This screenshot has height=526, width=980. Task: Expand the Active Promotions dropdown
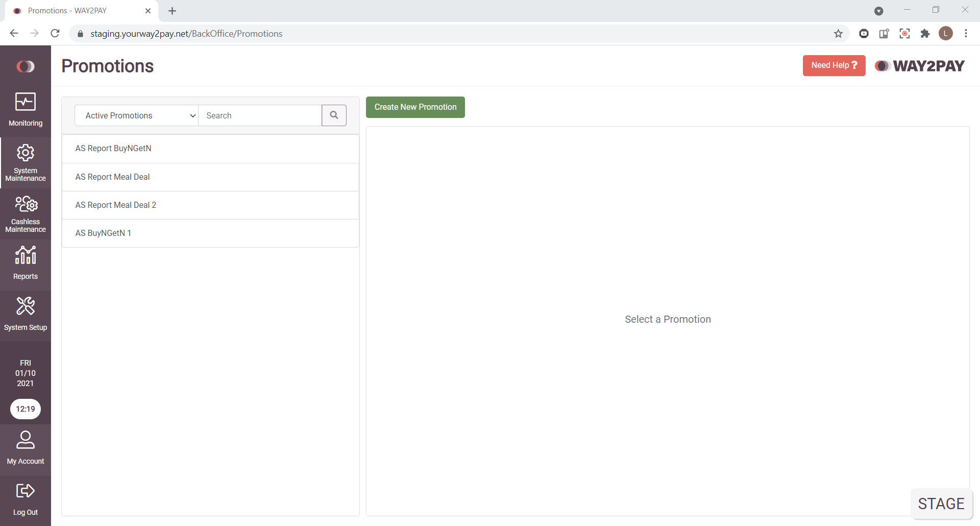click(136, 115)
